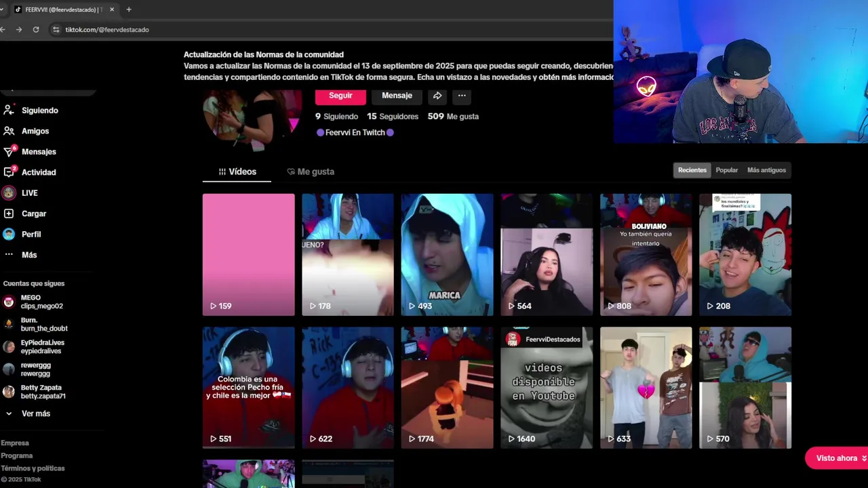Image resolution: width=868 pixels, height=488 pixels.
Task: Expand Términos y políticas section
Action: pyautogui.click(x=33, y=468)
